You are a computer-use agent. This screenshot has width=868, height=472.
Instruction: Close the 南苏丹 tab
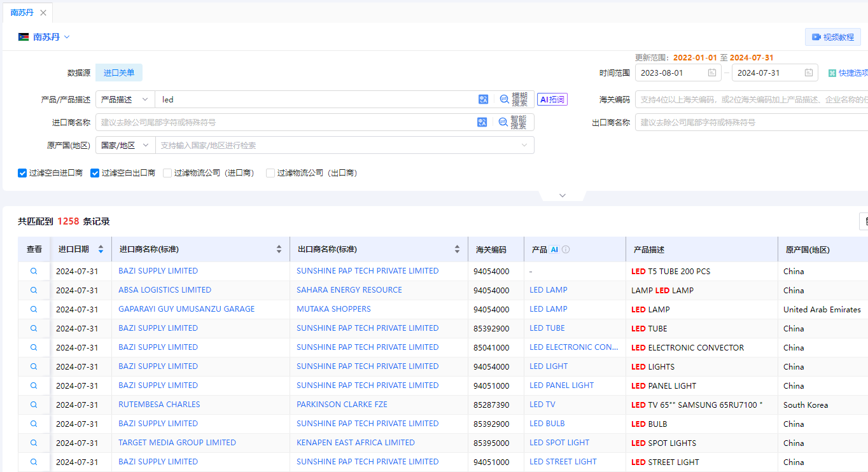[x=43, y=13]
